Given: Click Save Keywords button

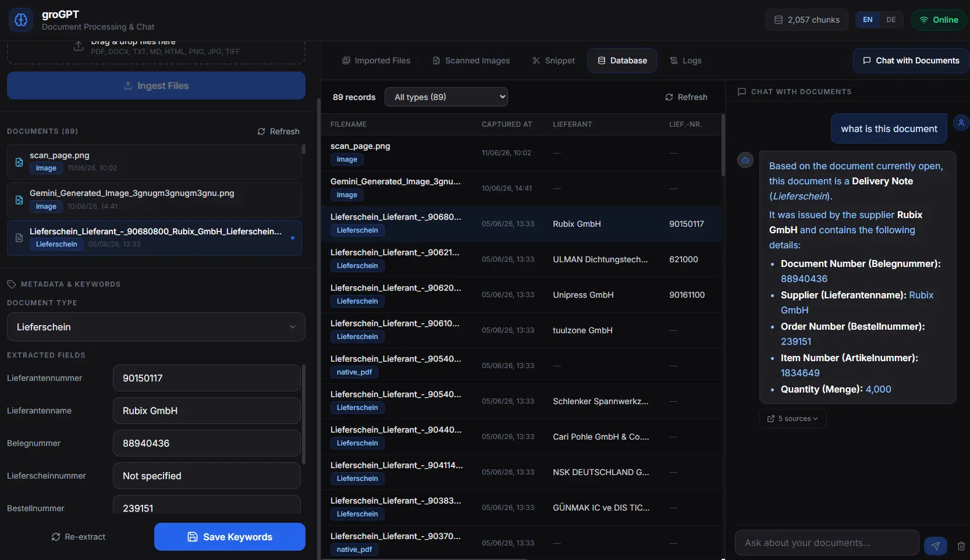Looking at the screenshot, I should pyautogui.click(x=230, y=537).
